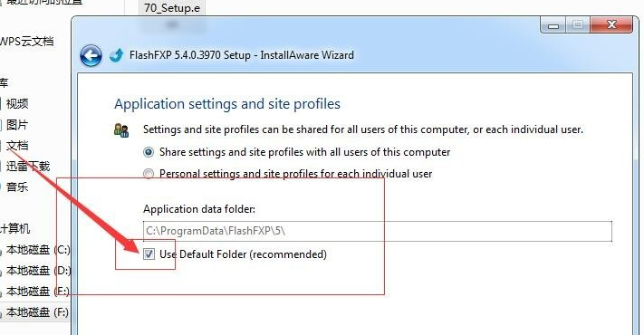Open 迅雷下载 folder in sidebar
Image resolution: width=644 pixels, height=335 pixels.
28,167
